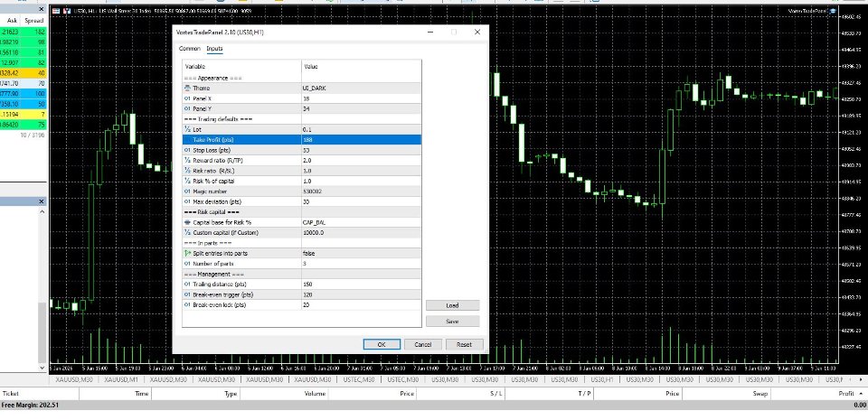Switch to the Common tab

[x=189, y=49]
